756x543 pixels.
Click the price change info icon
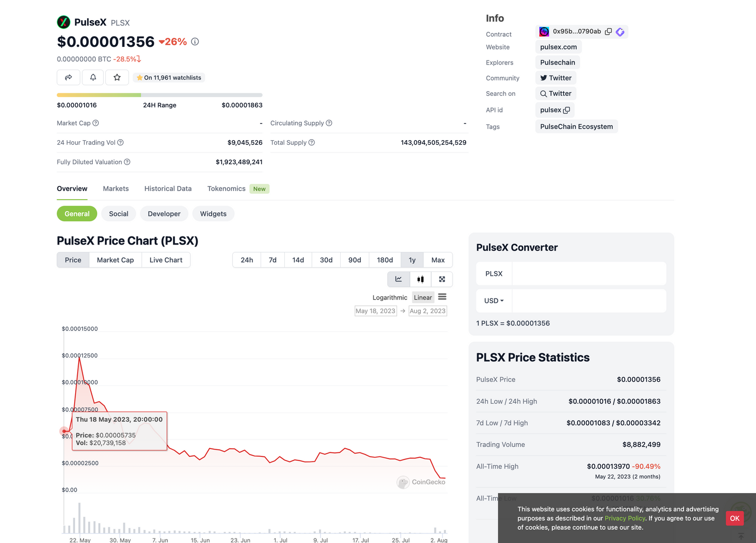tap(195, 42)
